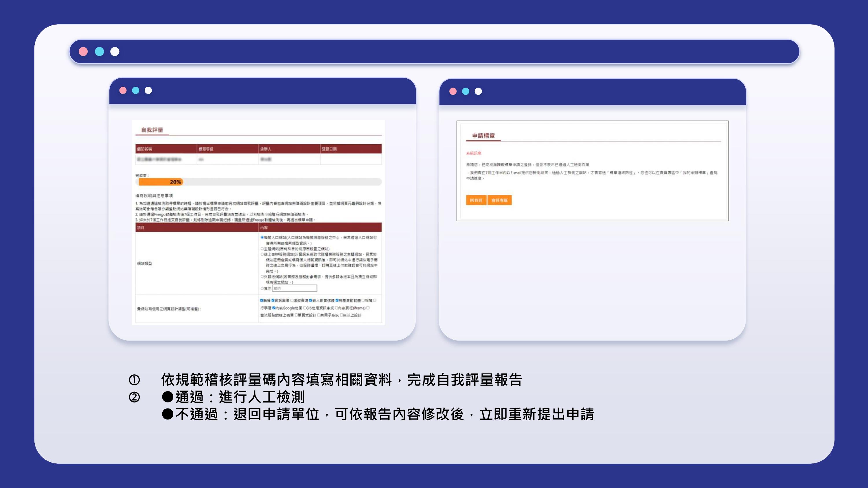Screen dimensions: 868x488
Task: Click the orange 回首頁 button
Action: (x=477, y=200)
